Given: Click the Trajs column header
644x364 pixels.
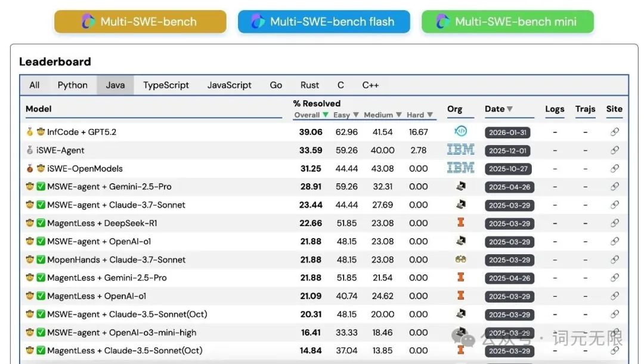Looking at the screenshot, I should [x=586, y=109].
